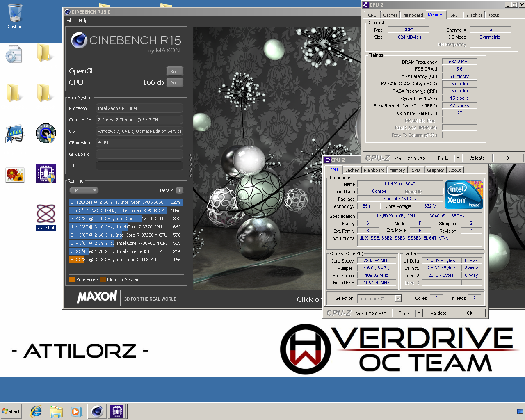Image resolution: width=525 pixels, height=420 pixels.
Task: Click the CPU-Z icon in the Memory window title bar
Action: (x=366, y=5)
